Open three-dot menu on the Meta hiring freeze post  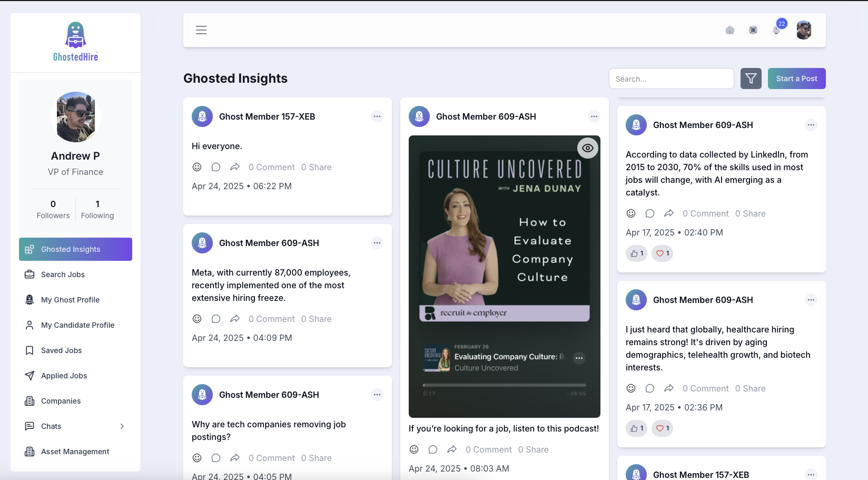[x=377, y=243]
